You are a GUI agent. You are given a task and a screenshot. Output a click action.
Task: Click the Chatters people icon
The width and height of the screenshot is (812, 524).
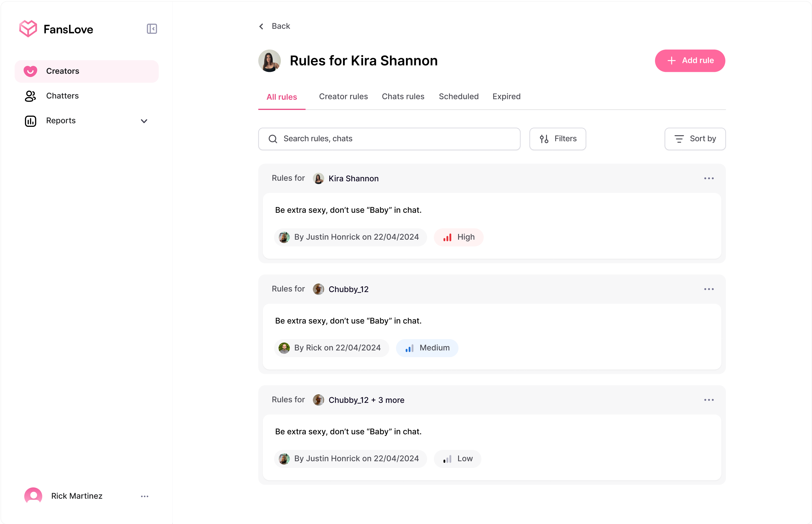pos(30,96)
